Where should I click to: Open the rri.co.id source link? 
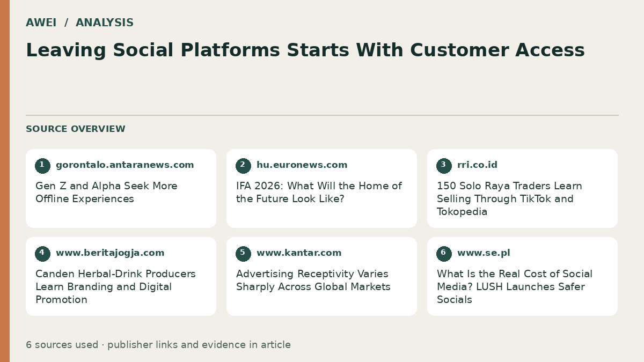pyautogui.click(x=477, y=165)
